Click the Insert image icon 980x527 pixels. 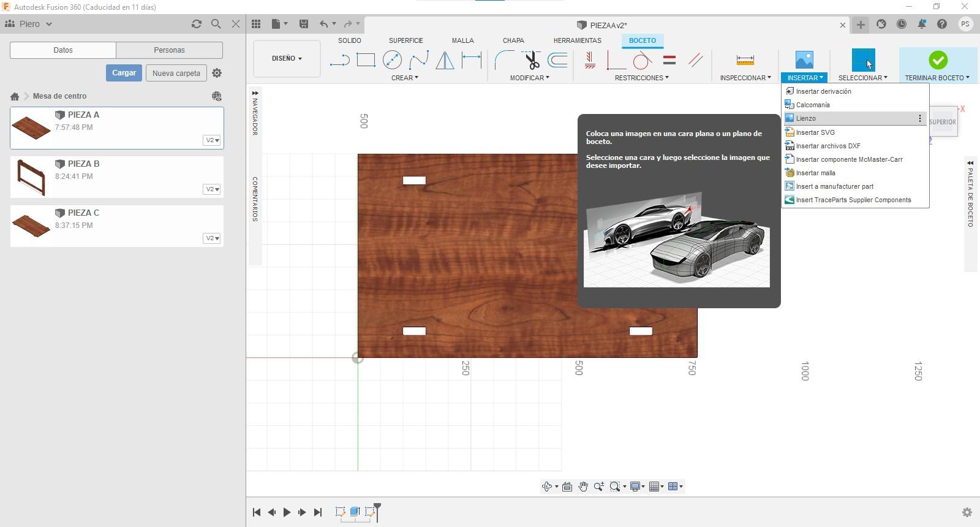coord(804,60)
